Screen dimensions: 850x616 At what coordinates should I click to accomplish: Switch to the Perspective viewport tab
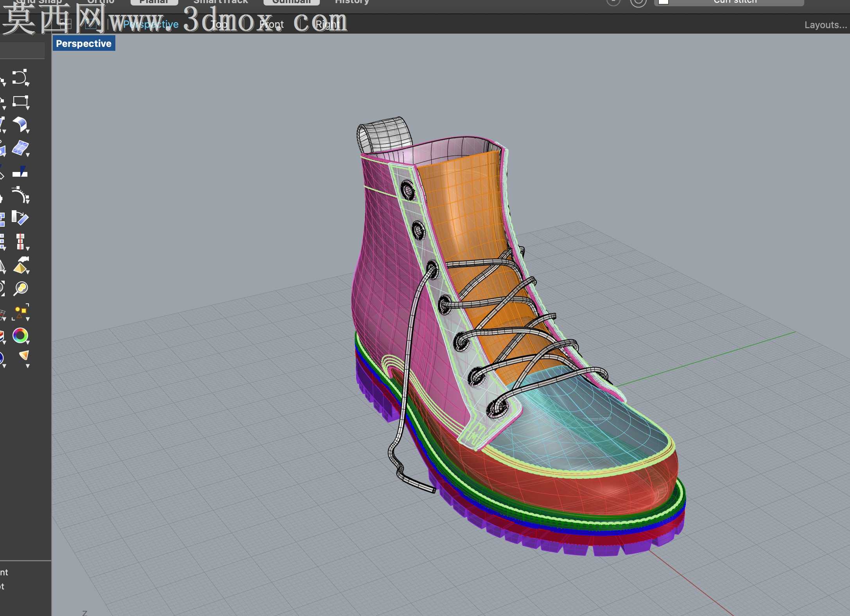[151, 24]
